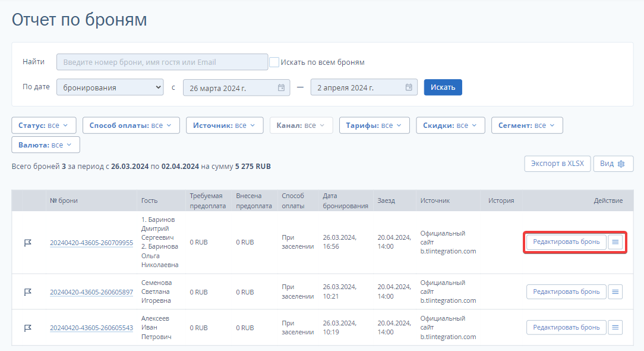Click the Искать search button
The width and height of the screenshot is (644, 351).
coord(443,87)
